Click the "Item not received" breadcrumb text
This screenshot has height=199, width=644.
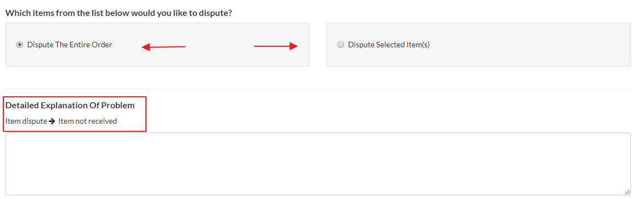tap(87, 121)
